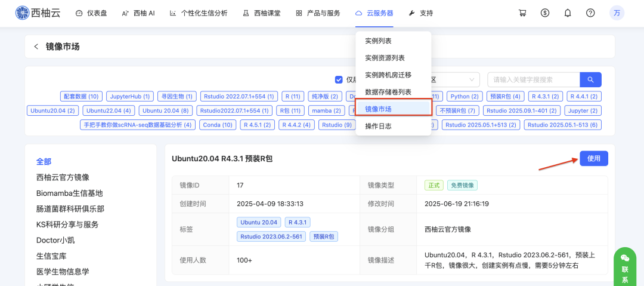The width and height of the screenshot is (644, 286).
Task: Filter by tag 预装R包 (4)
Action: (505, 96)
